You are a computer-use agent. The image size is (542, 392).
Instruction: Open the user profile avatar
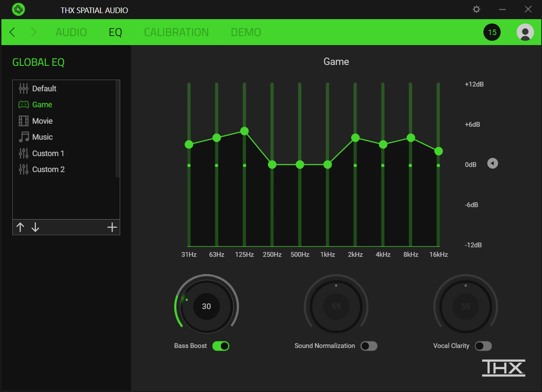[525, 32]
